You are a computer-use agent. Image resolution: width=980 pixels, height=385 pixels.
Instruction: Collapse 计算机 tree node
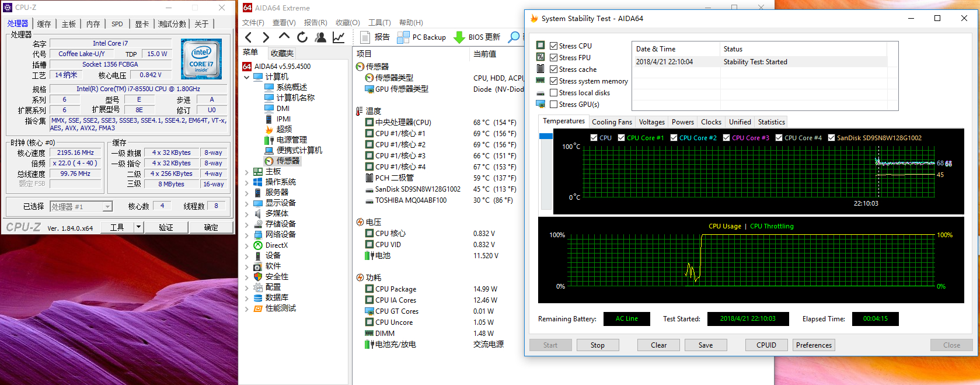[247, 77]
